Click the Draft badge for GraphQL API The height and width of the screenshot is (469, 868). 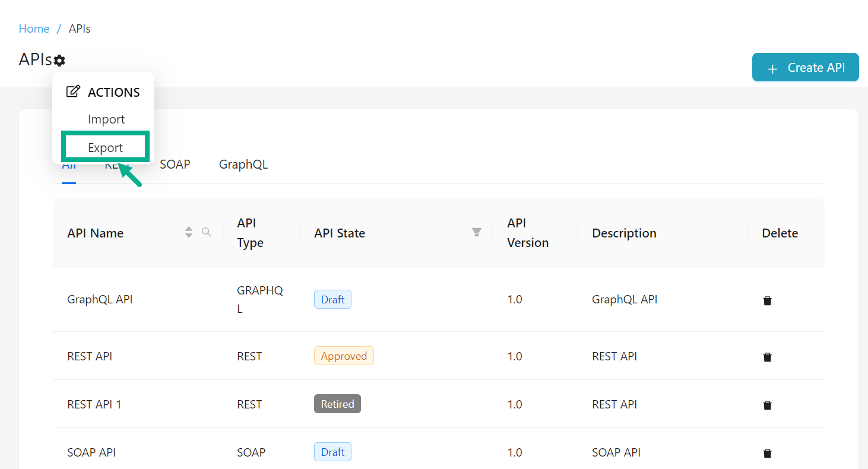click(332, 299)
